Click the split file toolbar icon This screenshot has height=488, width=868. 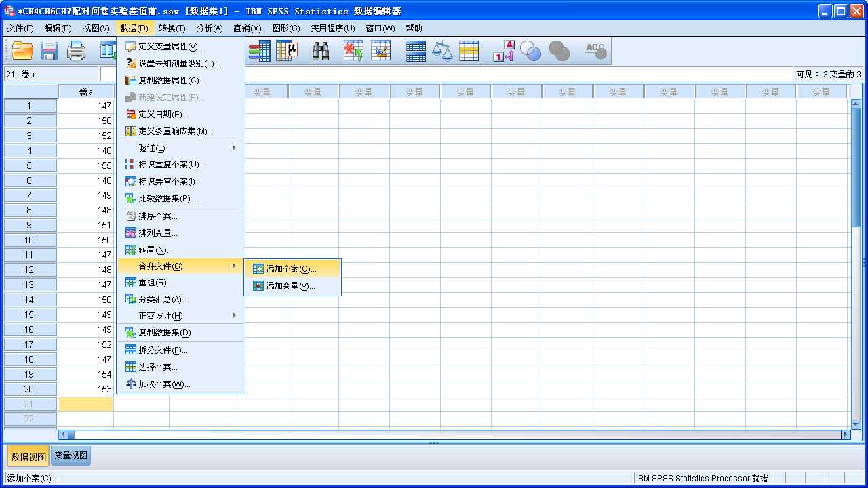415,51
